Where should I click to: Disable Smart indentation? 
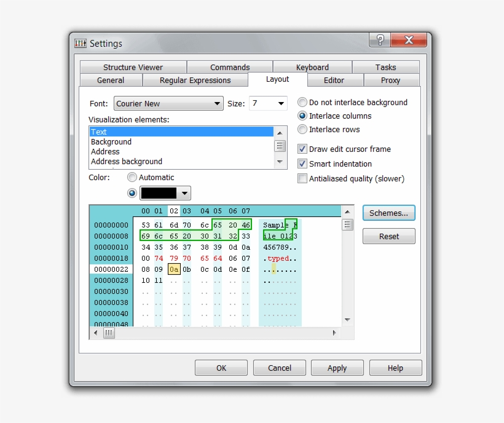(x=301, y=164)
